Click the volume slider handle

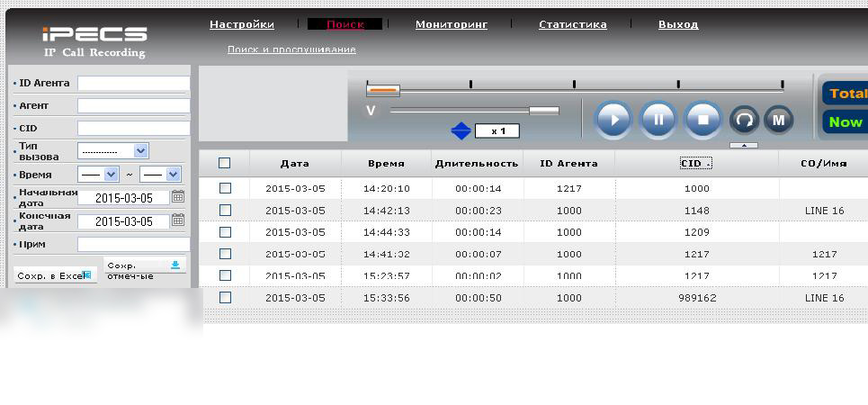543,111
